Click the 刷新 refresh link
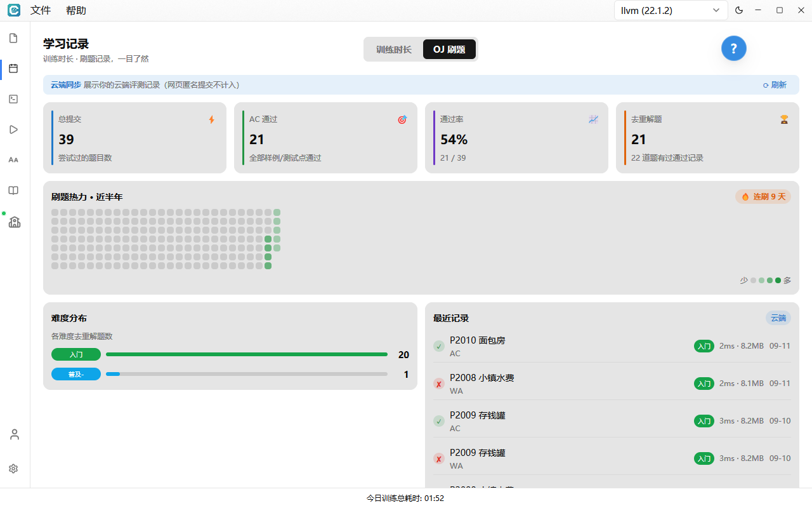This screenshot has width=812, height=508. (x=775, y=85)
